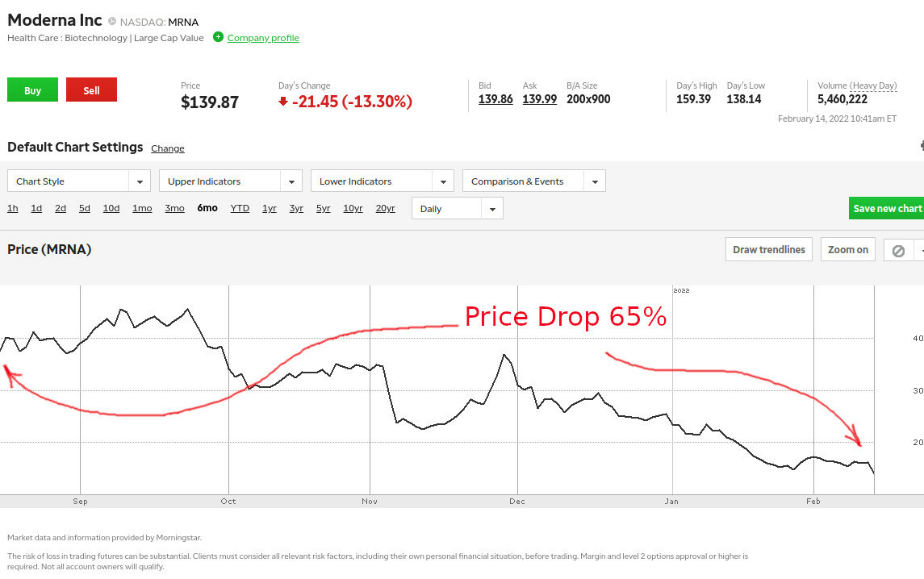
Task: Open the Daily frequency dropdown
Action: [458, 209]
